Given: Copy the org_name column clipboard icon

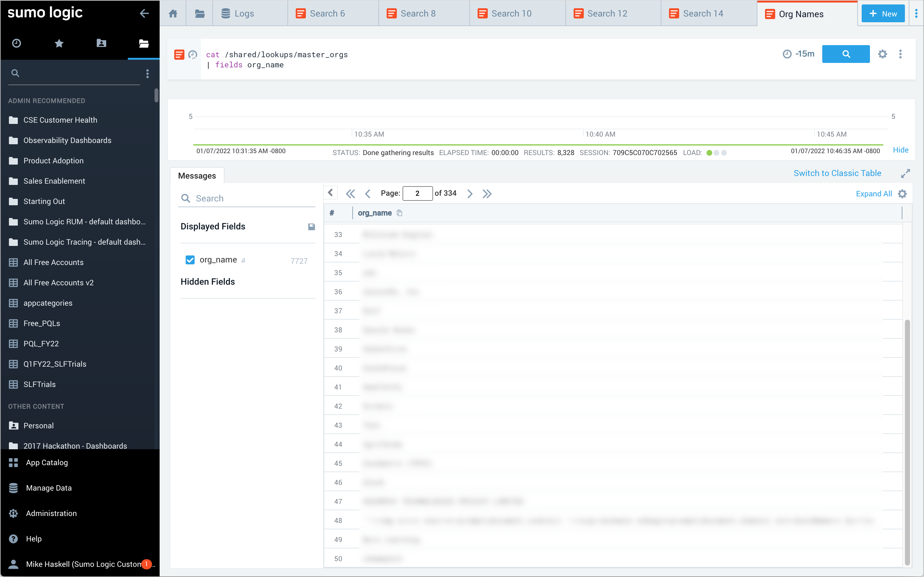Looking at the screenshot, I should point(399,213).
